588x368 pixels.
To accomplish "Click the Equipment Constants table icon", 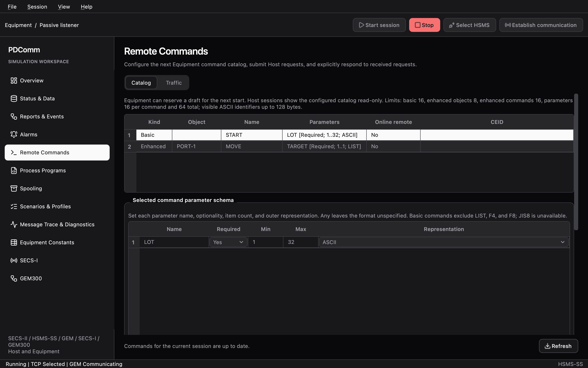I will pyautogui.click(x=14, y=243).
